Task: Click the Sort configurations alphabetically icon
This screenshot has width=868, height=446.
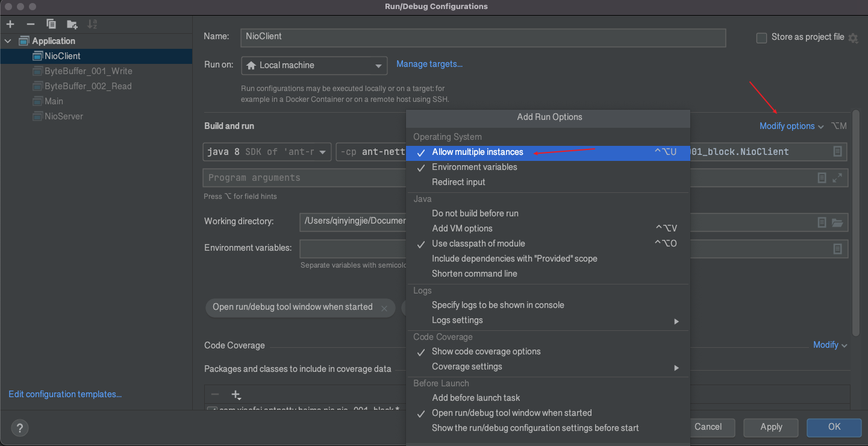Action: click(x=92, y=24)
